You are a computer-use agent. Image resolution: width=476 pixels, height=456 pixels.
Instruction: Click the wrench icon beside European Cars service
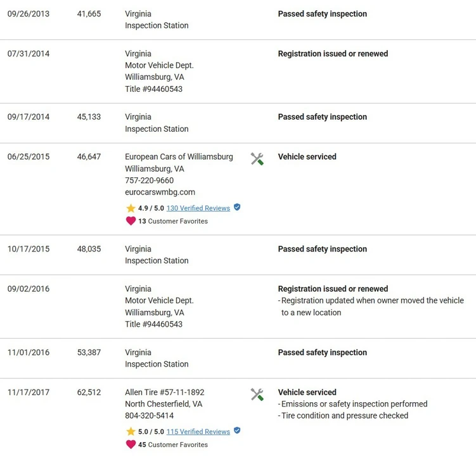tap(257, 159)
